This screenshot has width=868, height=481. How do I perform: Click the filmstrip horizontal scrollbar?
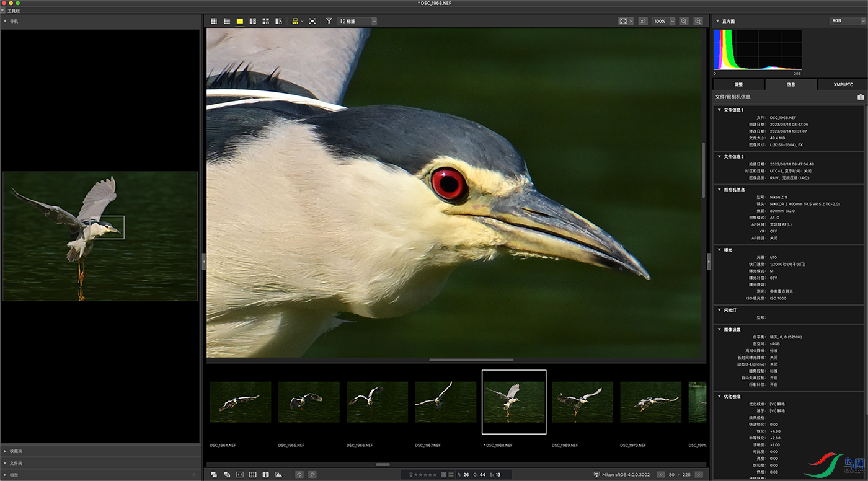click(383, 464)
